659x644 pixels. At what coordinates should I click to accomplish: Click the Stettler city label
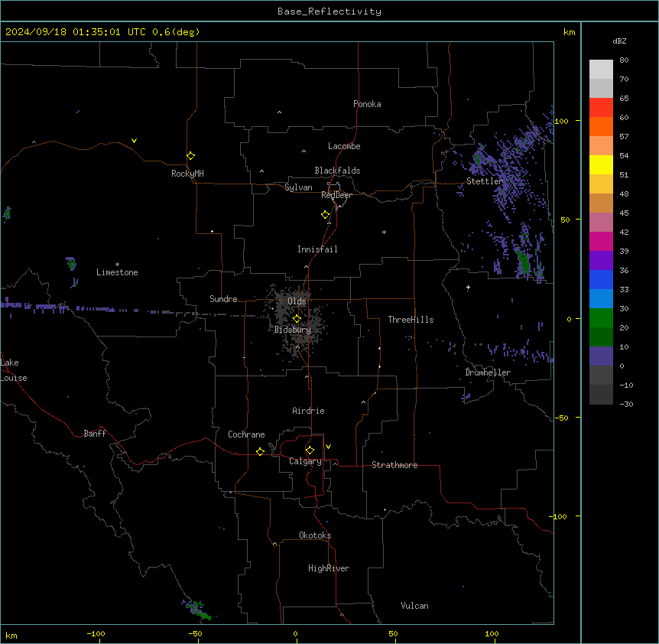tap(485, 181)
